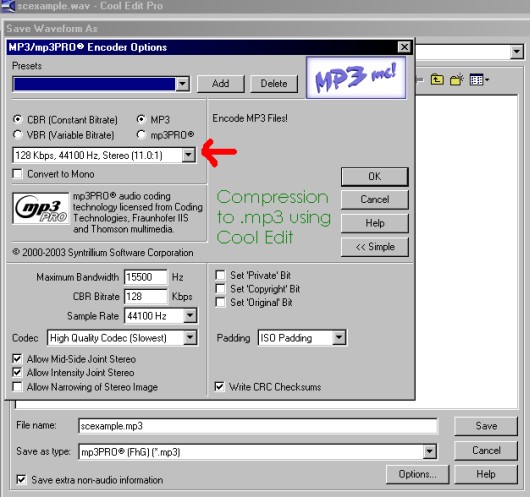Image resolution: width=530 pixels, height=497 pixels.
Task: Select the mp3PRO radio button
Action: pyautogui.click(x=141, y=135)
